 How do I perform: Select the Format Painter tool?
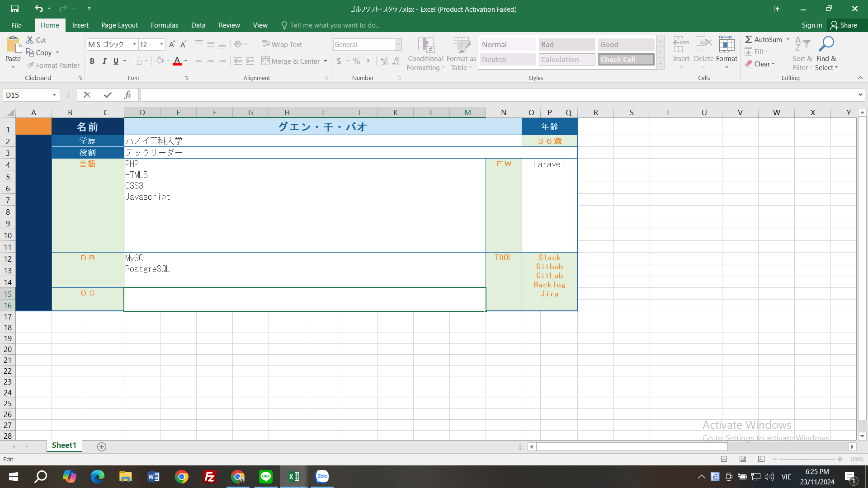(x=53, y=65)
